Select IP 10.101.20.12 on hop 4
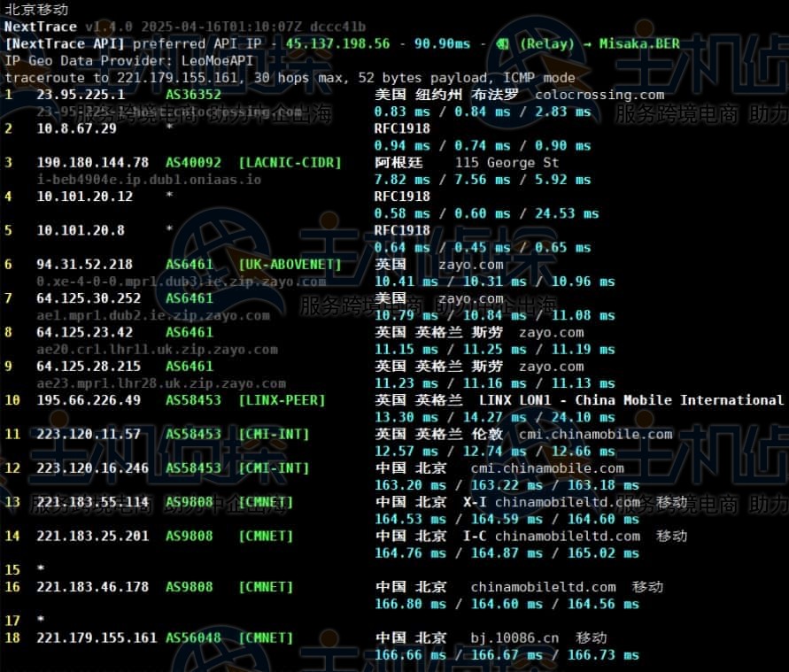The width and height of the screenshot is (789, 672). tap(84, 197)
